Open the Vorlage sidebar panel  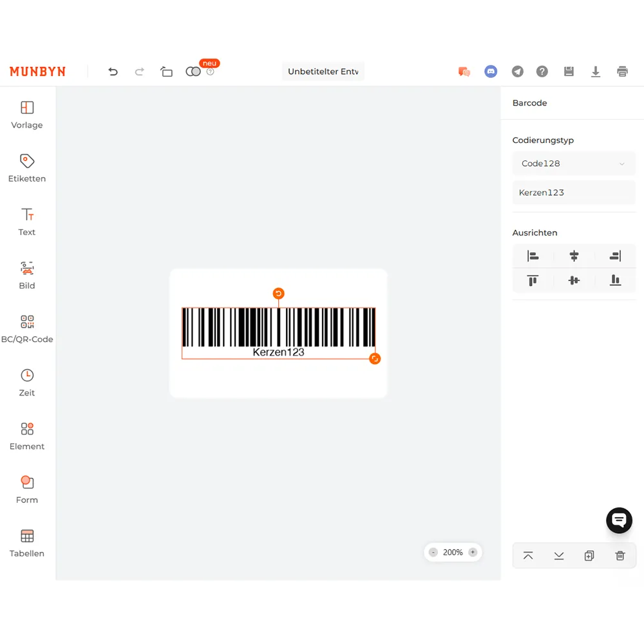click(27, 115)
